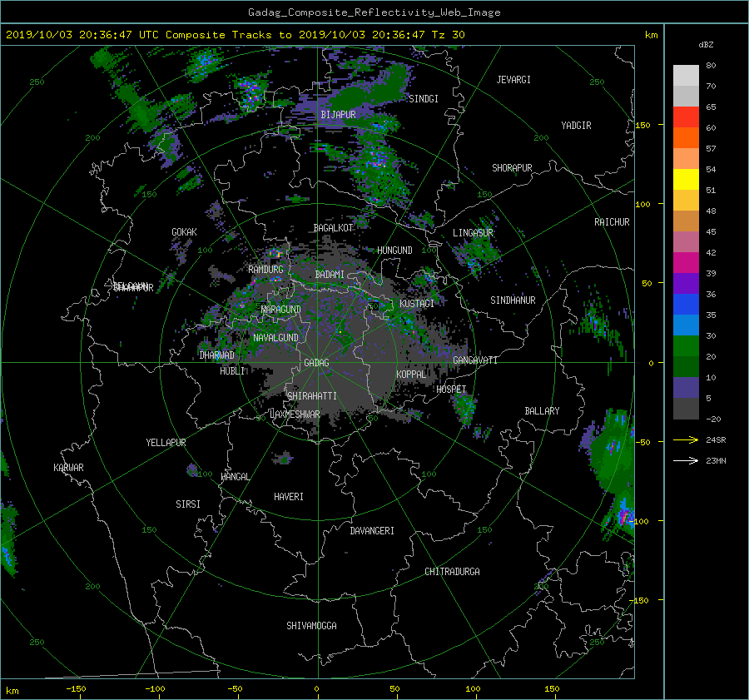This screenshot has height=700, width=749.
Task: Click the BALLARY city label
Action: [542, 411]
